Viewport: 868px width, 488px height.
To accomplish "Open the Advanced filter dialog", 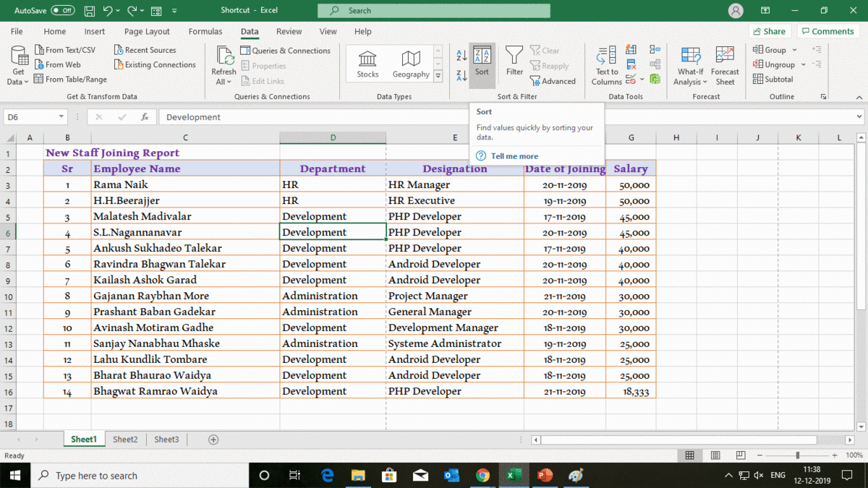I will pos(553,80).
